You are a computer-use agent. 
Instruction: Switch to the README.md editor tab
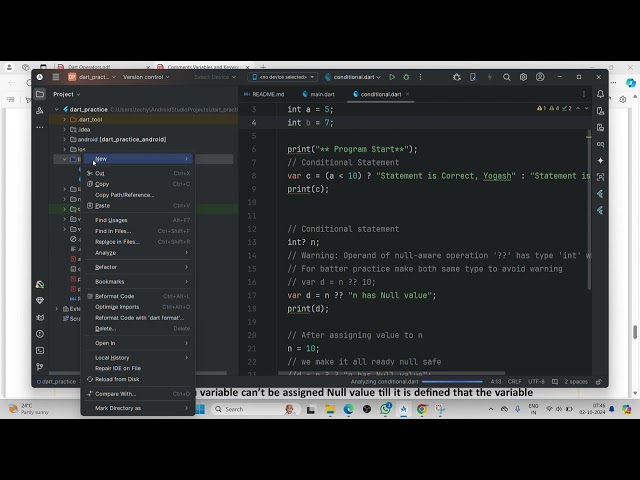264,94
